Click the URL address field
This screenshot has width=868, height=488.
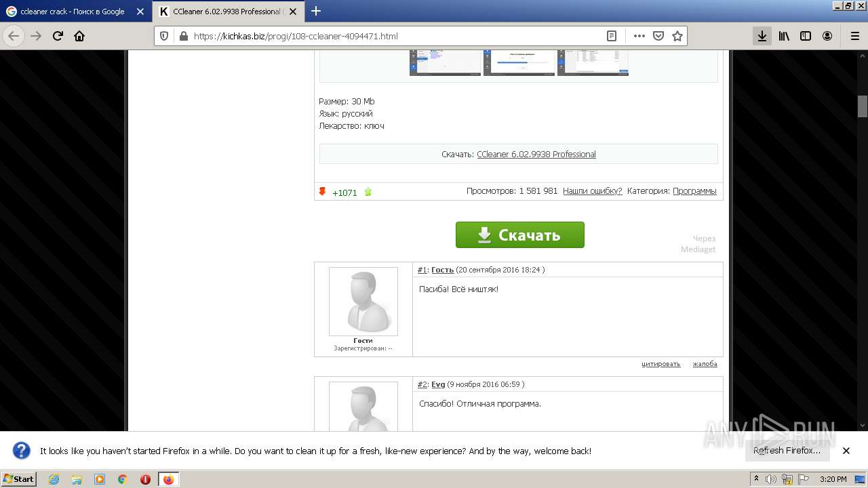click(397, 36)
